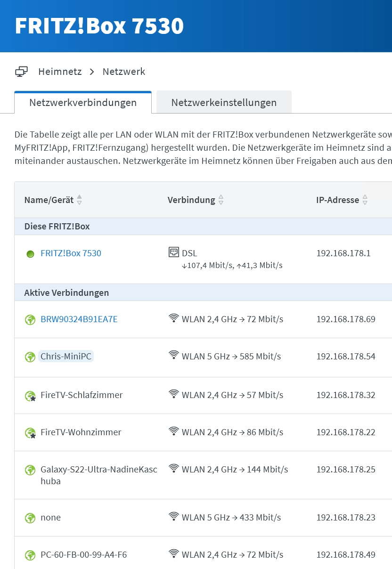Click the Chris-MiniPC device name
Viewport: 392px width, 569px height.
pos(65,357)
